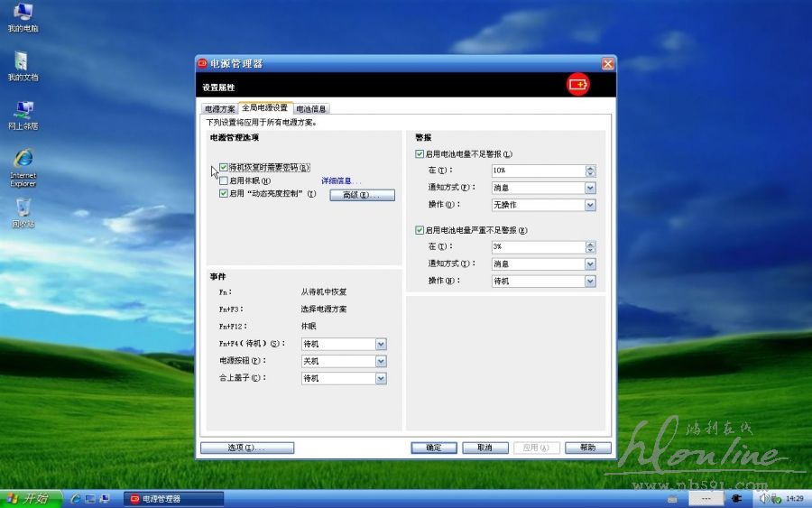Open Network Neighborhood desktop icon
812x508 pixels.
pyautogui.click(x=23, y=110)
